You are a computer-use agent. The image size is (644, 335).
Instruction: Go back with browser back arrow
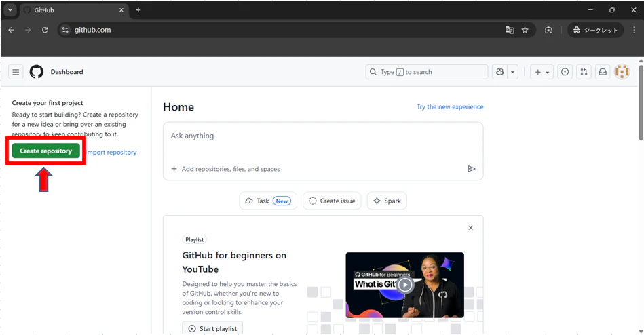point(11,30)
